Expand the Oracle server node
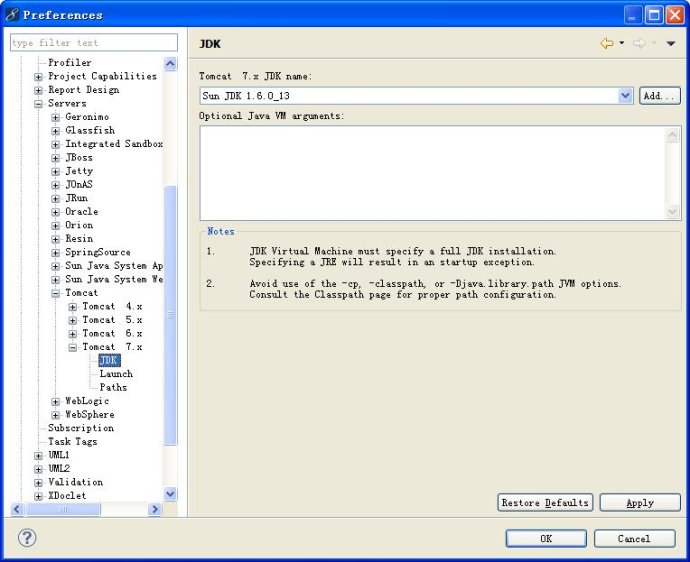Screen dimensions: 690x562 [55, 212]
